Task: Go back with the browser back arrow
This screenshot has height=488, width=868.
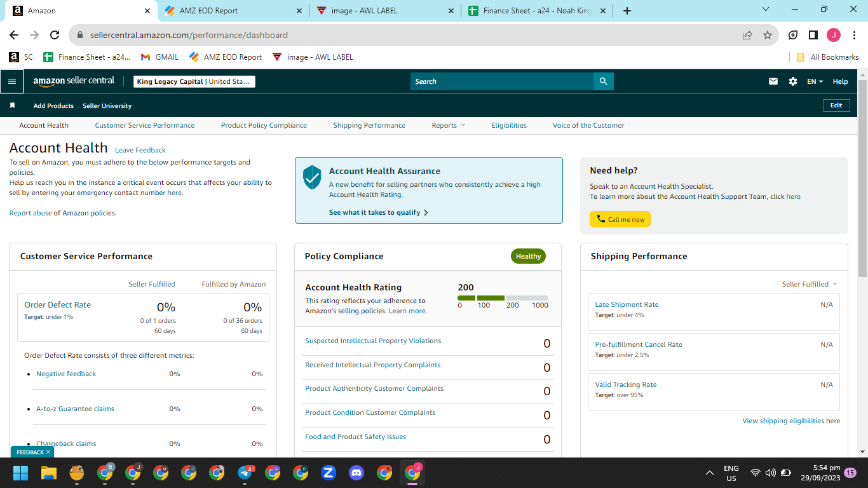Action: [x=14, y=35]
